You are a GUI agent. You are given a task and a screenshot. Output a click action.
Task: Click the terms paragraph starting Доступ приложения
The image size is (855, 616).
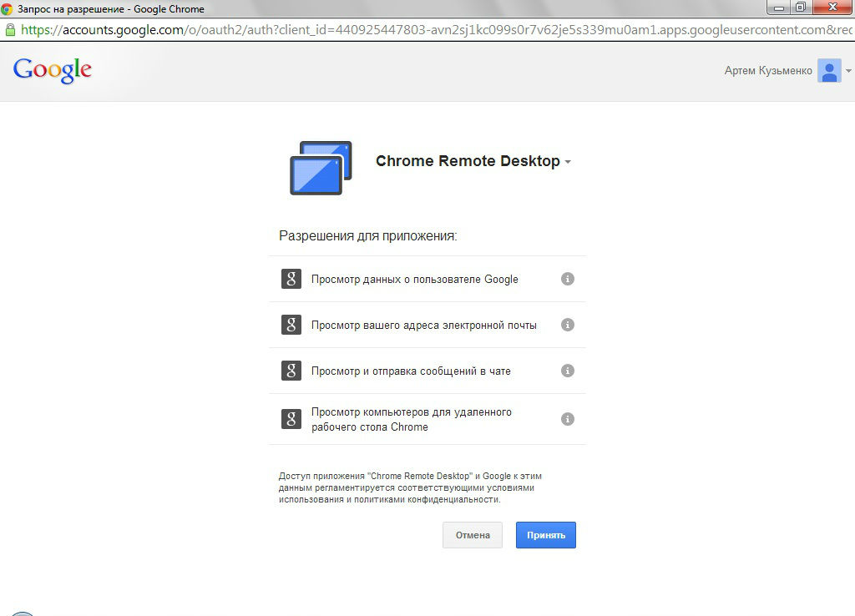(410, 487)
